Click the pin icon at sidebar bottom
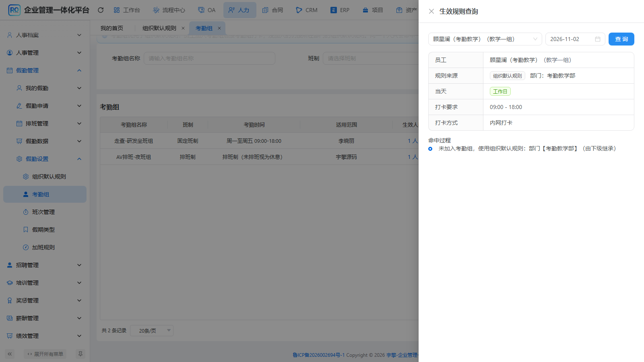644x362 pixels. point(80,354)
